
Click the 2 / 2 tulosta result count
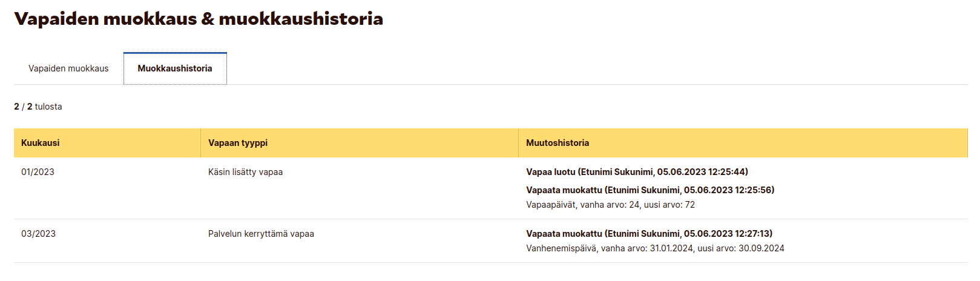38,107
